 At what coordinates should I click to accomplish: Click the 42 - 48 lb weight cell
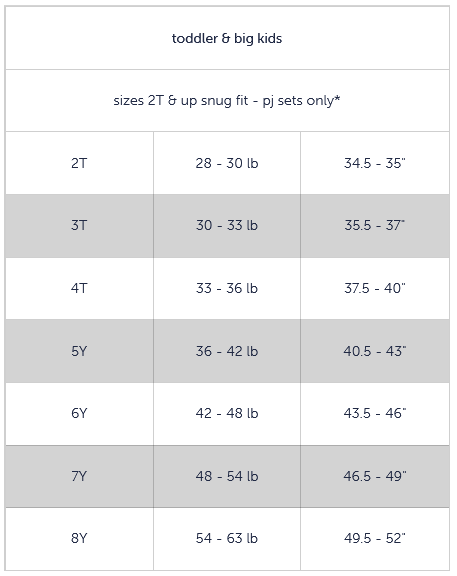tap(227, 414)
